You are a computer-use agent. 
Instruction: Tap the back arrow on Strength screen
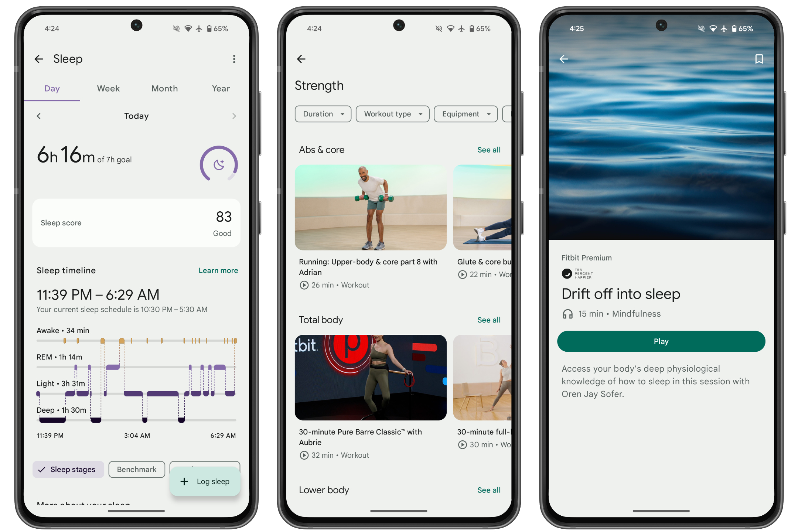pos(303,59)
